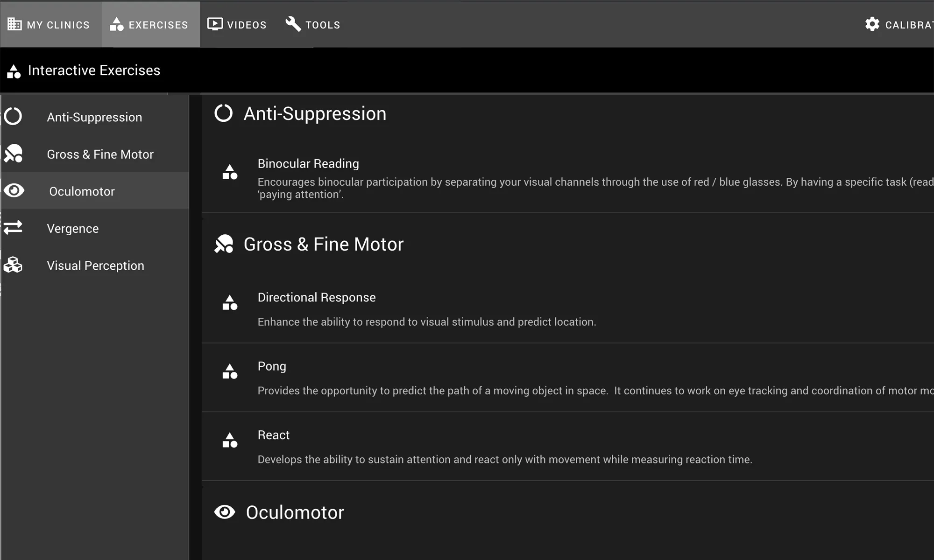Screen dimensions: 934x560
Task: Click the Oculomotor section heading
Action: [295, 512]
